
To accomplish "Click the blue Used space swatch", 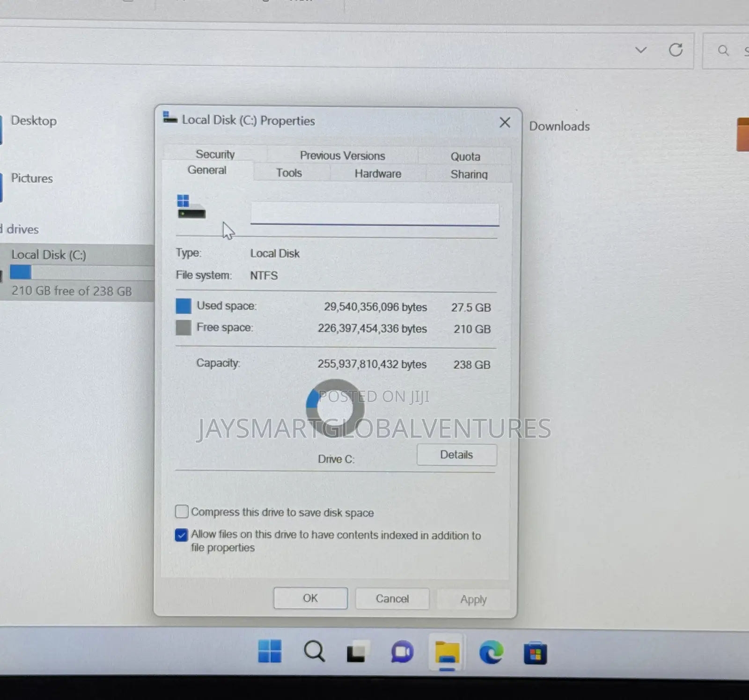I will pos(184,306).
